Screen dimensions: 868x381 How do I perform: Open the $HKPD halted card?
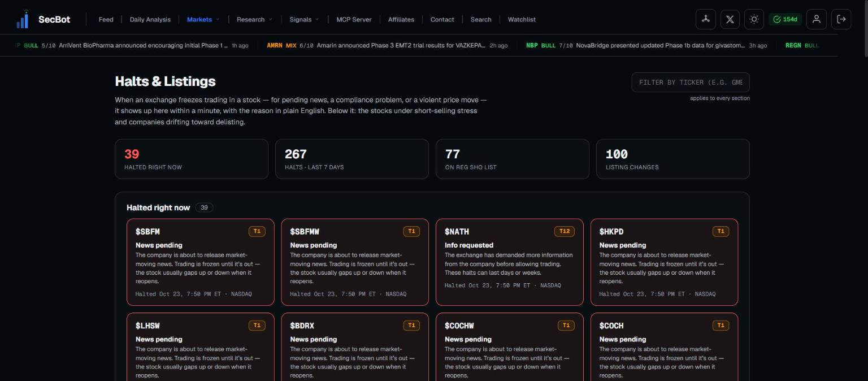click(x=664, y=262)
